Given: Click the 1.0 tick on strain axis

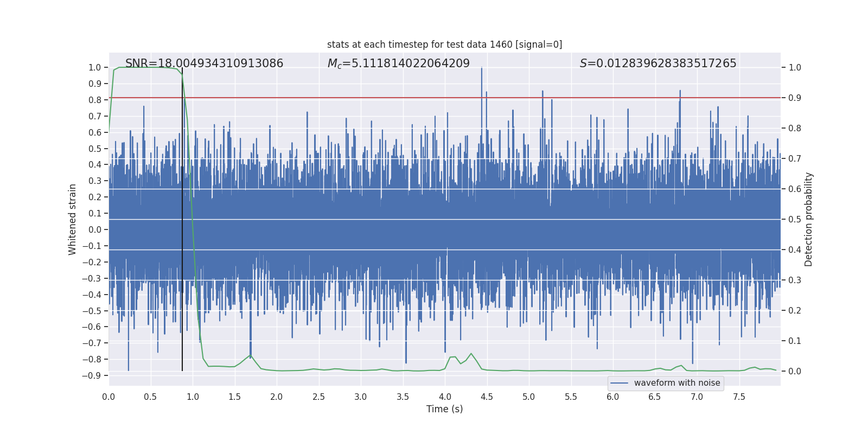Looking at the screenshot, I should (94, 68).
